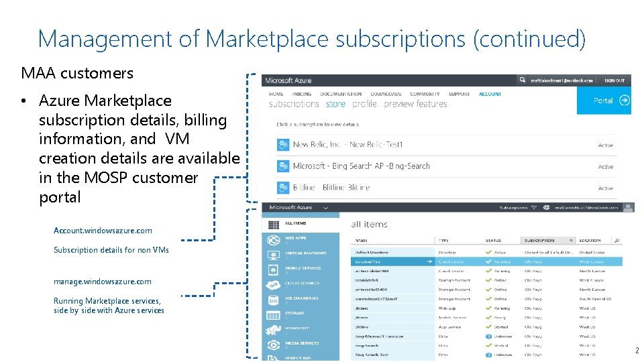
Task: Click the globe language icon
Action: point(546,208)
